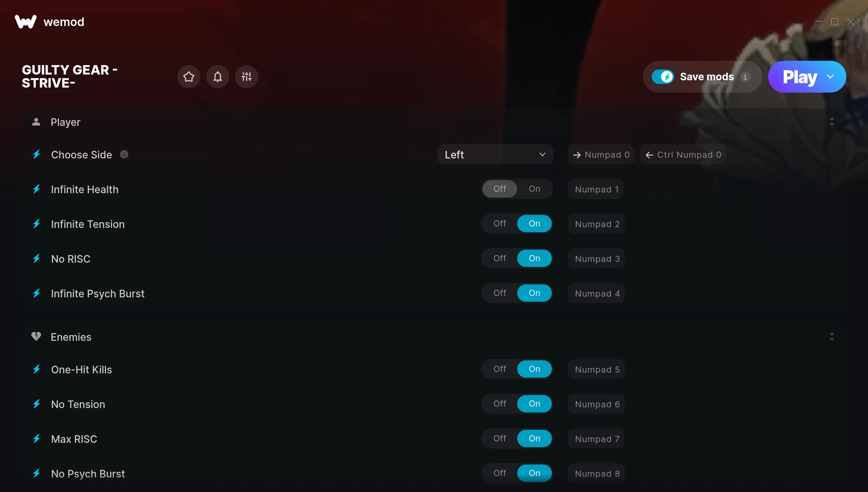
Task: Click the Numpad 8 hotkey for No Psych Burst
Action: coord(596,474)
